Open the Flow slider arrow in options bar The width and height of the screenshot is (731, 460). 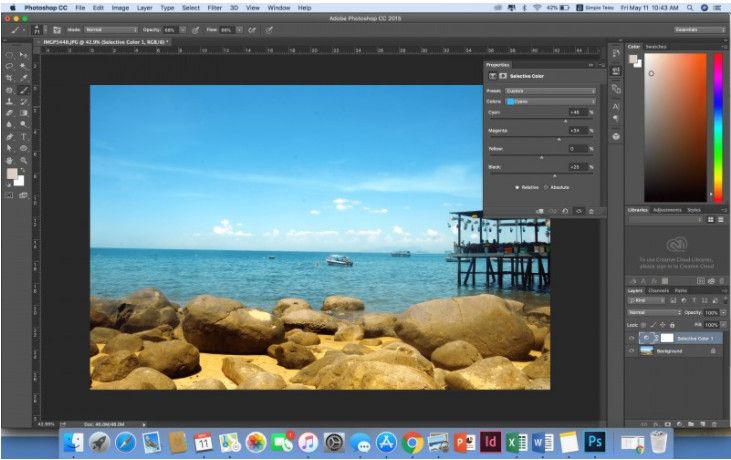click(x=239, y=30)
